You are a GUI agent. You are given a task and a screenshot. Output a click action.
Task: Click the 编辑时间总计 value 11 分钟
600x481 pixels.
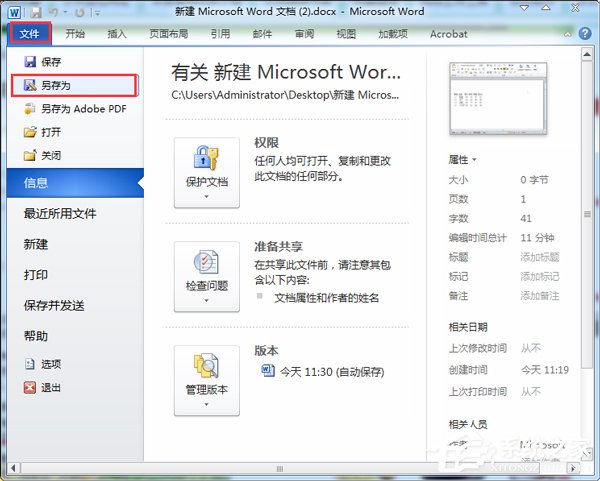click(537, 238)
